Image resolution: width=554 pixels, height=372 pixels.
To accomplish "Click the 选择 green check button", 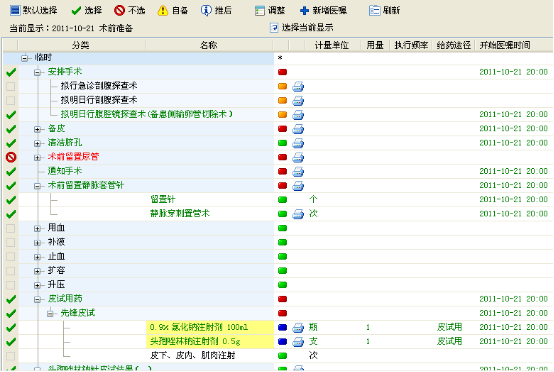I will coord(87,10).
